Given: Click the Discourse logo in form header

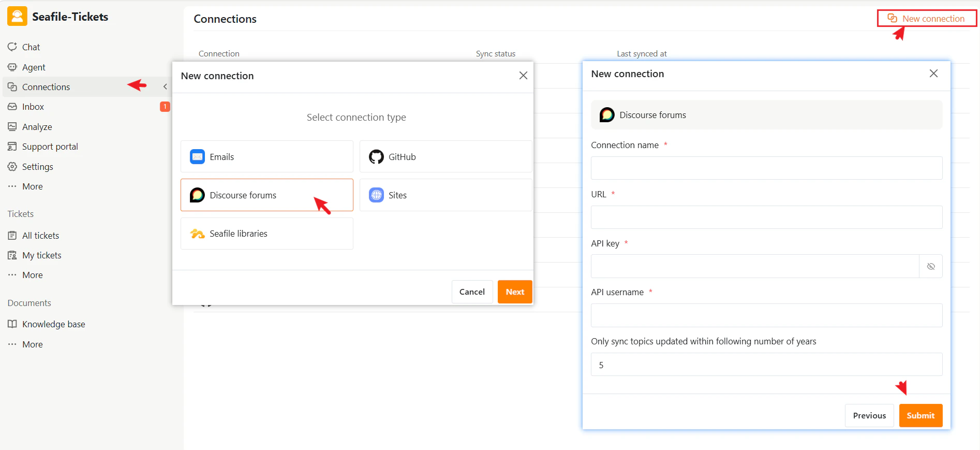Looking at the screenshot, I should (x=607, y=115).
